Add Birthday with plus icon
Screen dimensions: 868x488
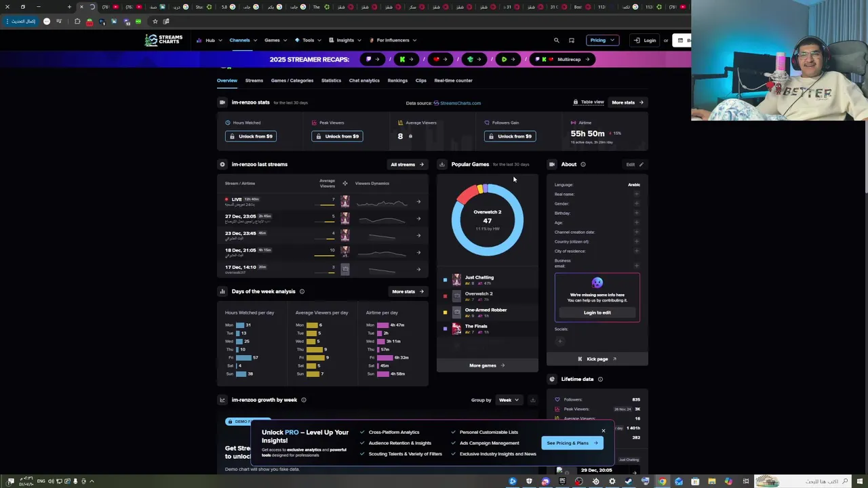pos(637,213)
